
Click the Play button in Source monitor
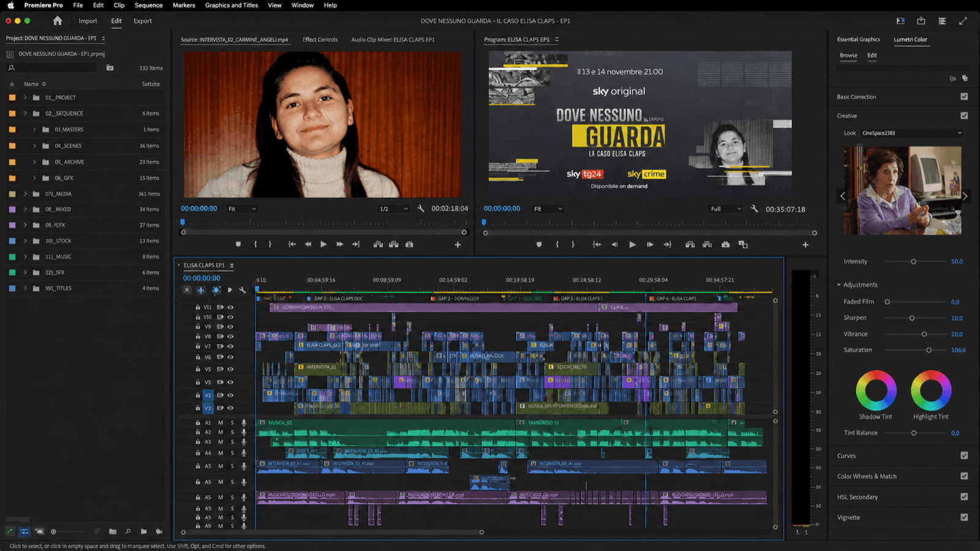point(323,244)
